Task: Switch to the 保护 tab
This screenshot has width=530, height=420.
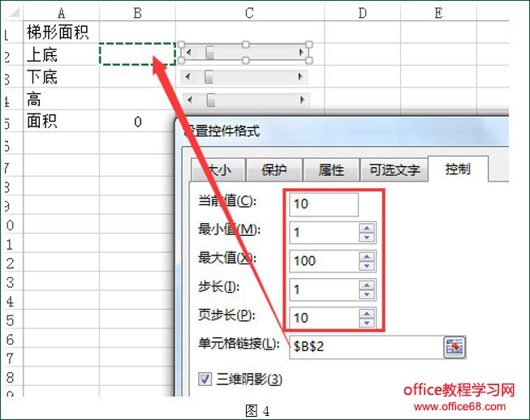Action: tap(274, 169)
